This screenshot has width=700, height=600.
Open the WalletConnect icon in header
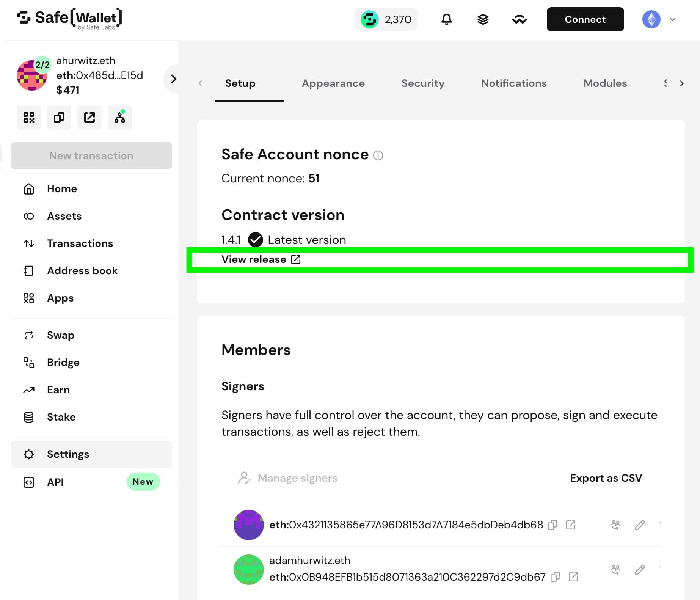click(519, 19)
